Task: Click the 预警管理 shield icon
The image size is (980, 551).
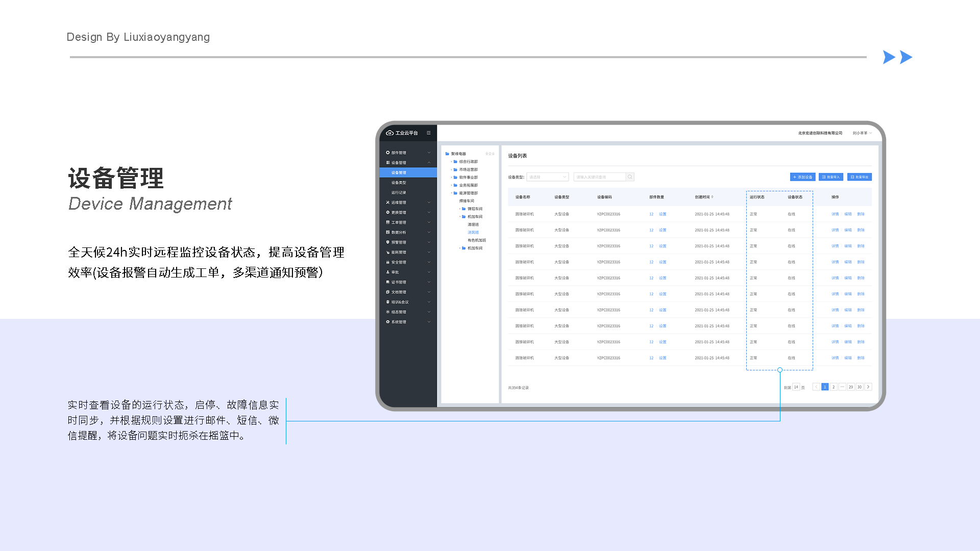Action: (x=388, y=242)
